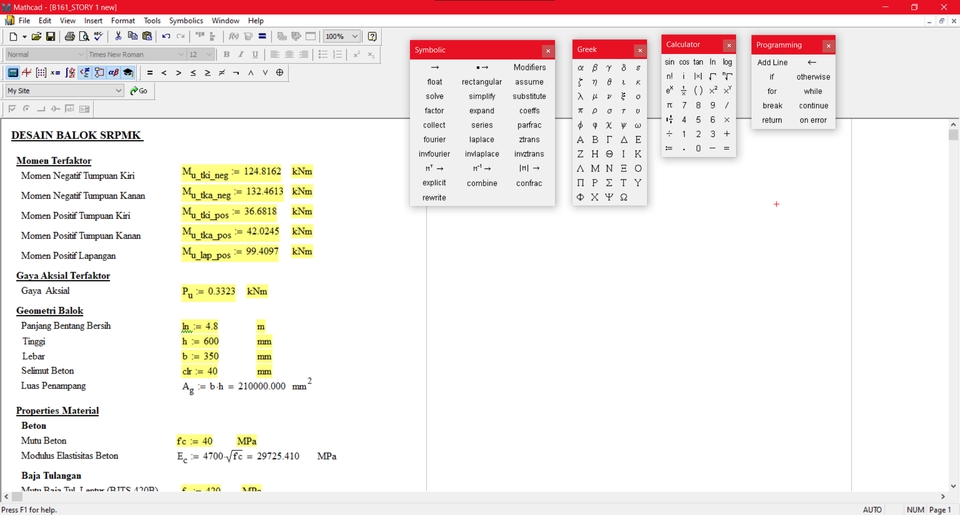
Task: Click otherwise in the Programming palette
Action: click(x=813, y=77)
